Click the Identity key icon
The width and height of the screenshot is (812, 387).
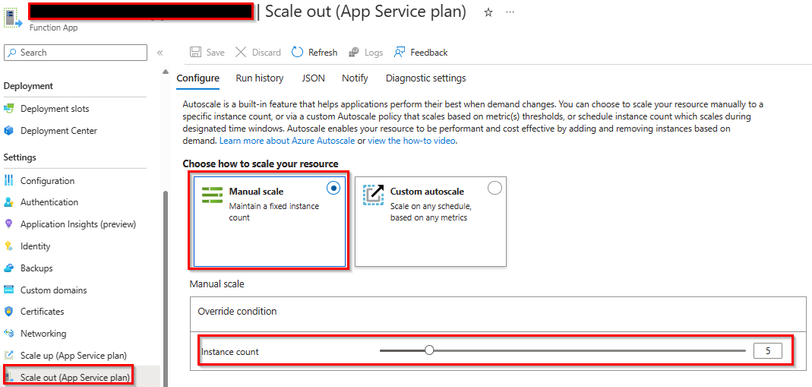tap(8, 246)
